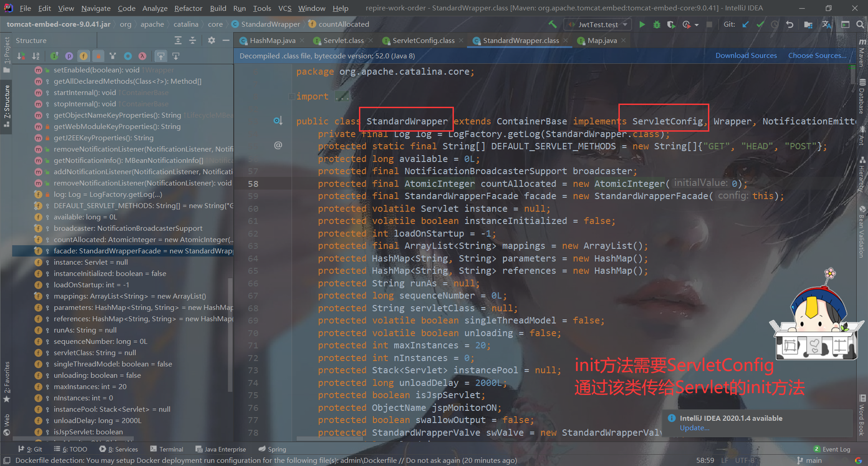The image size is (868, 466).
Task: Build project with the hammer icon
Action: pos(552,24)
